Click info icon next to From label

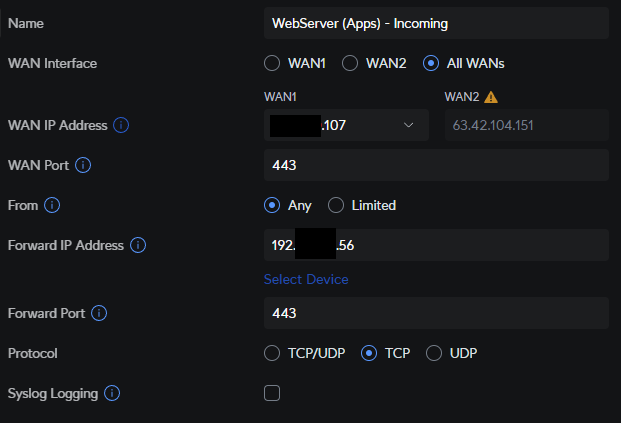(x=52, y=205)
